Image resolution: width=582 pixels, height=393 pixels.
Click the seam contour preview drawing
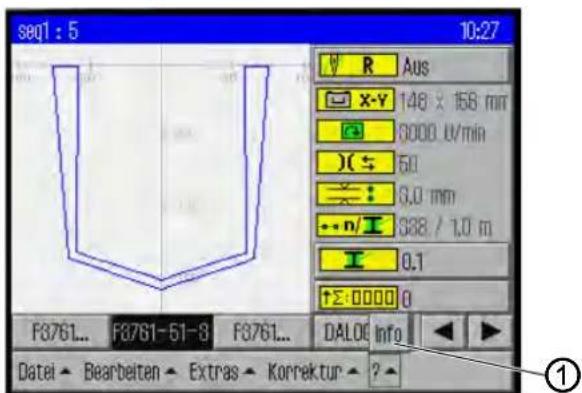coord(161,177)
